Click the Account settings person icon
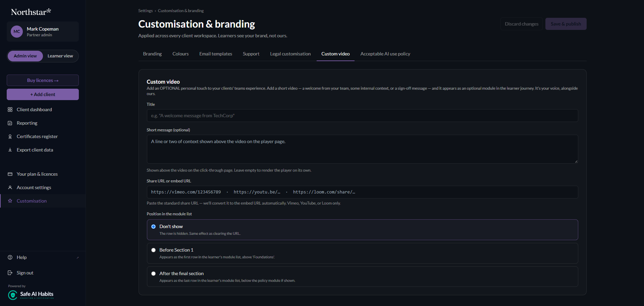 tap(10, 187)
